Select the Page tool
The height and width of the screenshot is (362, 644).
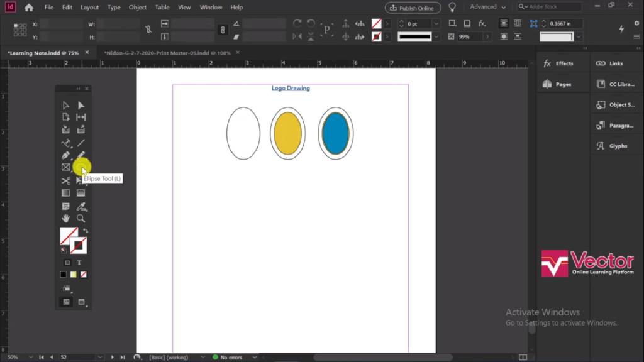[65, 118]
